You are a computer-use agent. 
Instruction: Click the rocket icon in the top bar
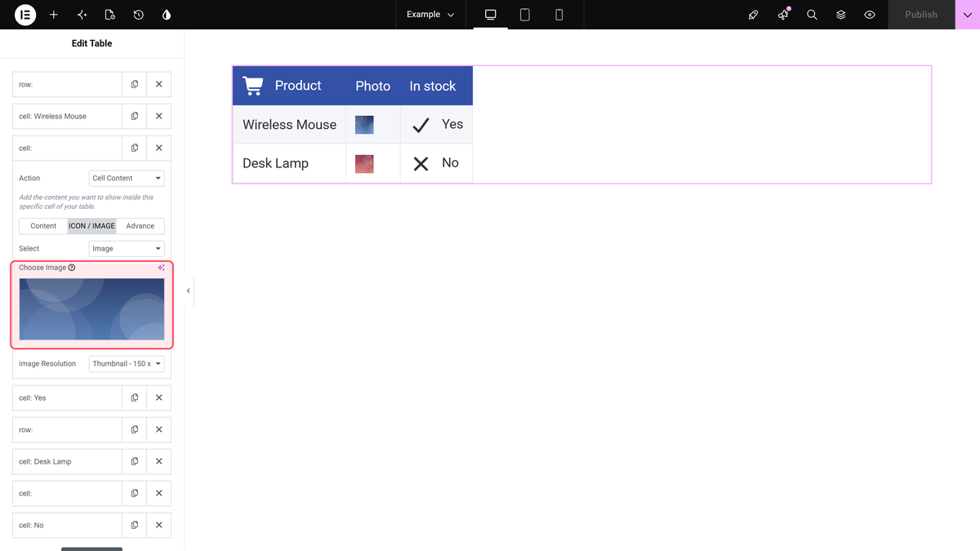coord(754,15)
